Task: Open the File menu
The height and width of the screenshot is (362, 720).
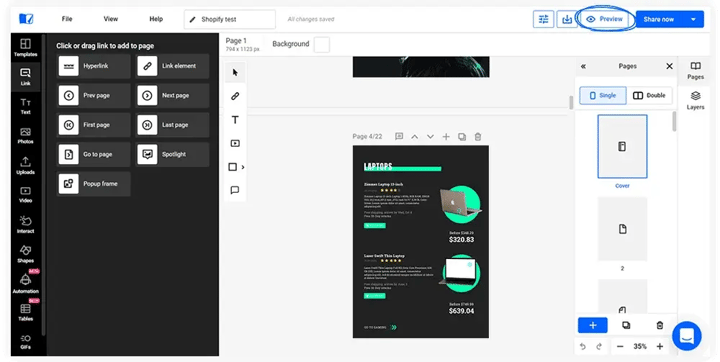Action: [x=67, y=19]
